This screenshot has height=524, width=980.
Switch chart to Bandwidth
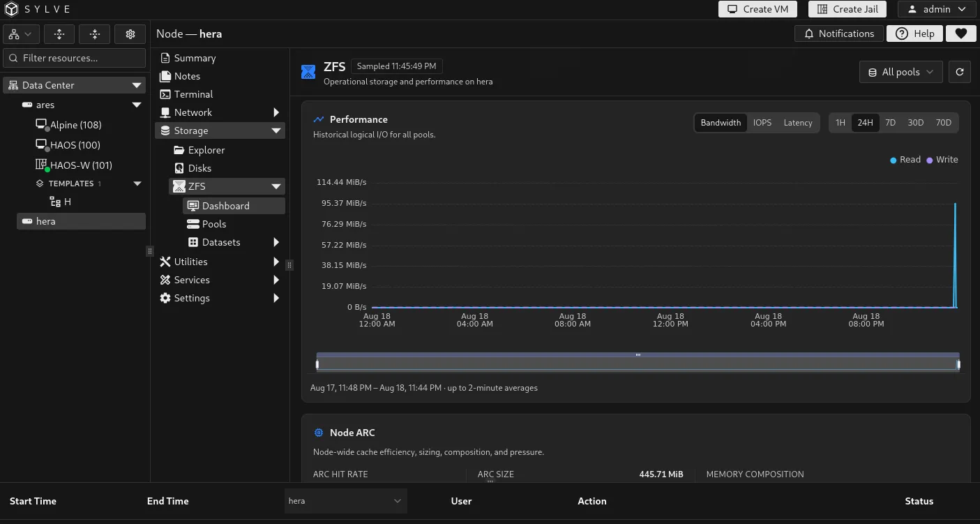(721, 123)
